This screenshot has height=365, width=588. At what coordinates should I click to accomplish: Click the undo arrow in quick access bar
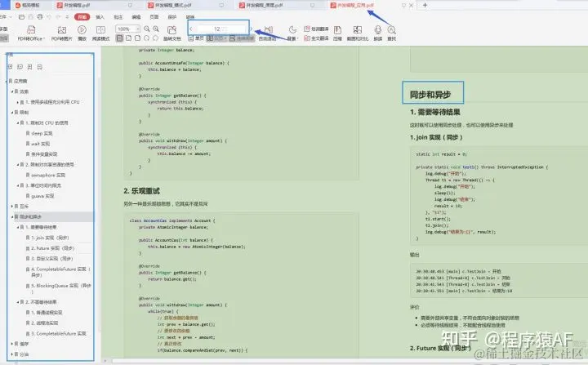[49, 17]
